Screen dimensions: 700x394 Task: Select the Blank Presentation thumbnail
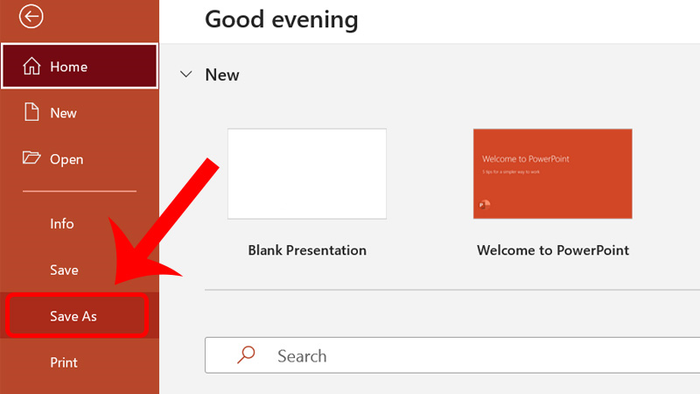(x=307, y=174)
